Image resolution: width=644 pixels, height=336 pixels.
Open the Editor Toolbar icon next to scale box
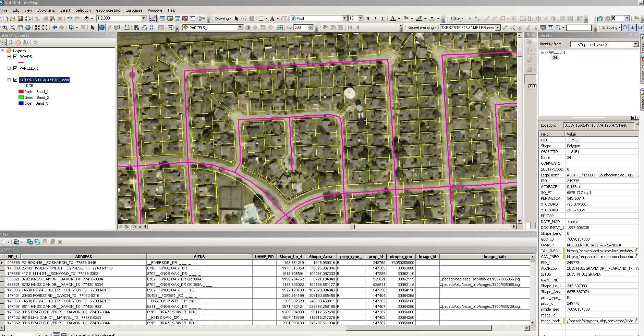pos(153,19)
